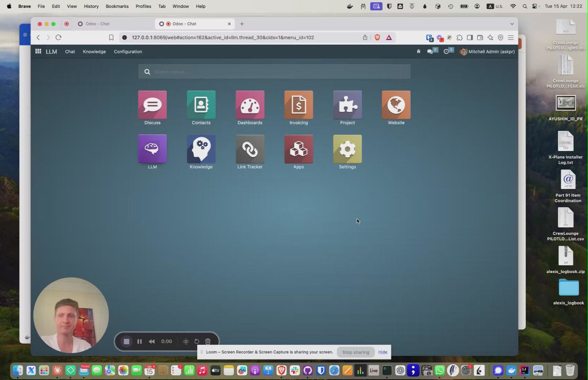Open the Configuration menu in navbar
The width and height of the screenshot is (588, 380).
[128, 51]
